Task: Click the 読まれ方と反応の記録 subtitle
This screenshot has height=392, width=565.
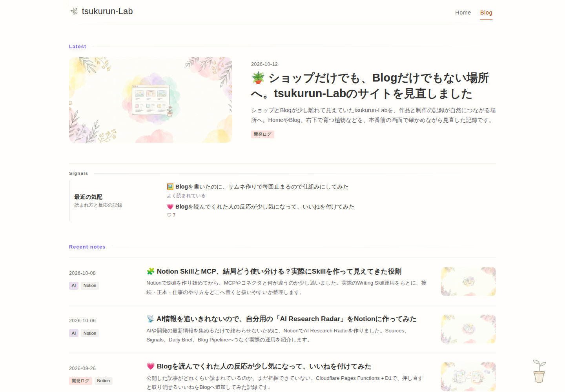Action: coord(98,205)
